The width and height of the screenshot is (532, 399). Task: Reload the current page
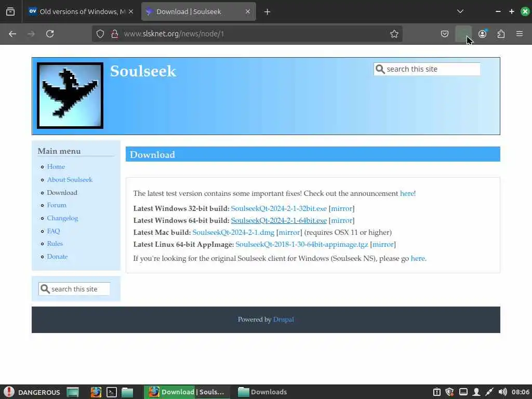tap(50, 34)
